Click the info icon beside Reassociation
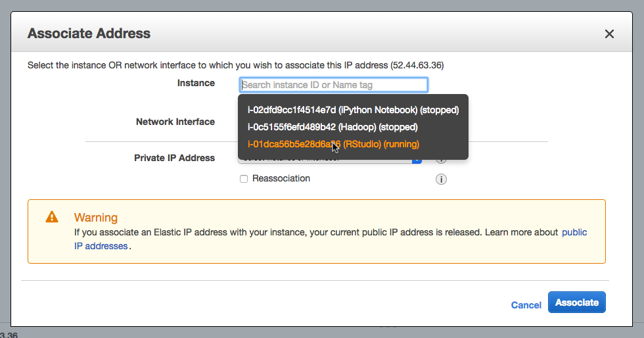 [x=442, y=180]
